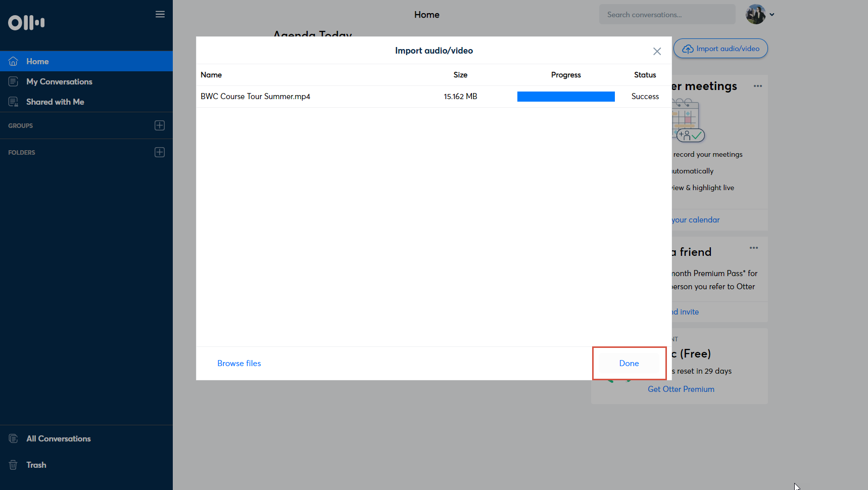Open meetings card three-dot options menu
Screen dimensions: 868x490
click(x=757, y=86)
